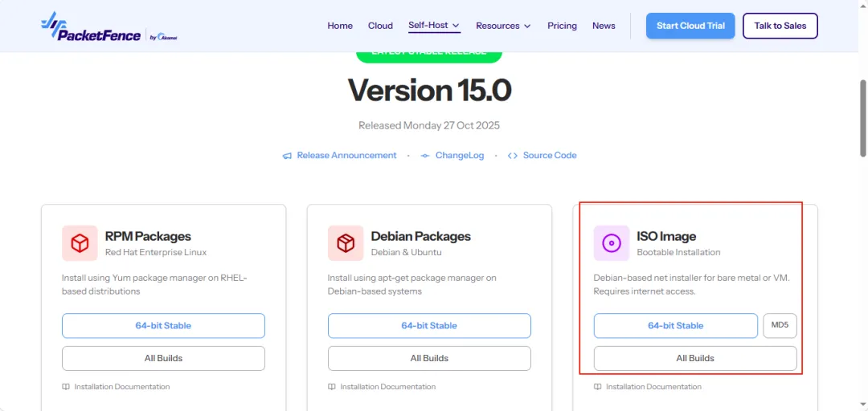Click the Source Code brackets icon
Viewport: 868px width, 411px height.
[x=513, y=156]
